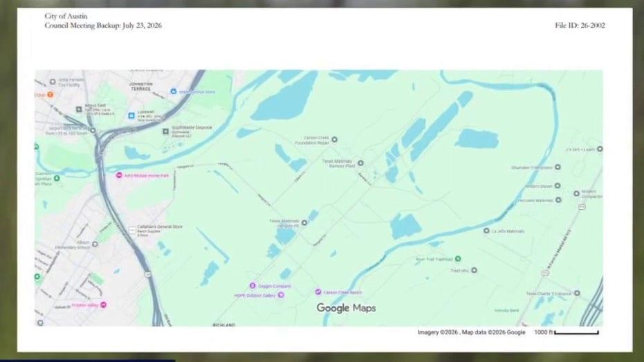
Task: Click the Texas Materials Ramirez Plant pin
Action: point(360,163)
